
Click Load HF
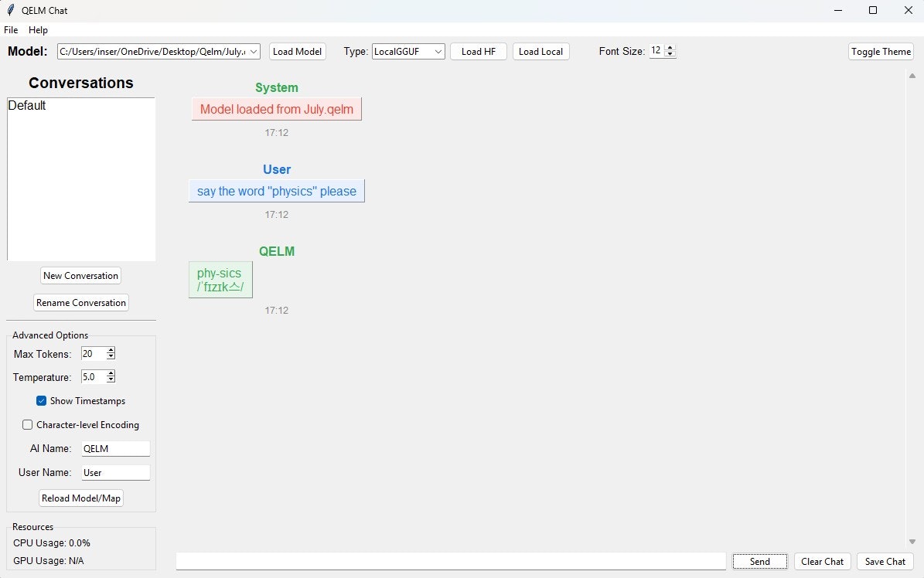click(x=478, y=51)
